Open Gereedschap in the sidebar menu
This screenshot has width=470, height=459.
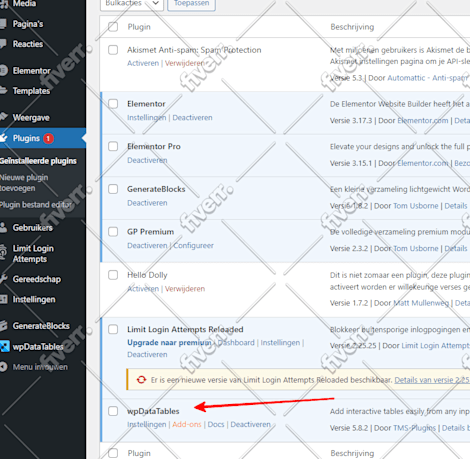[37, 279]
